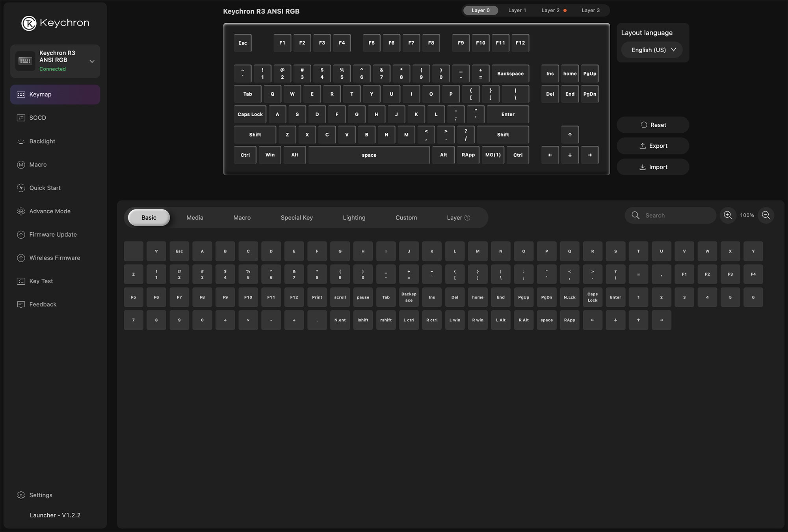Open Advance Mode settings icon
The height and width of the screenshot is (532, 788).
[x=21, y=211]
